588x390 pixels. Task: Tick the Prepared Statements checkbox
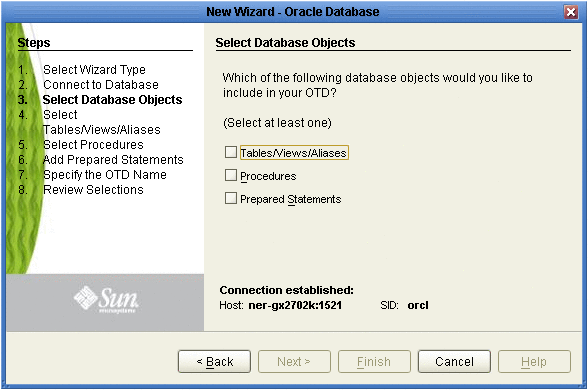coord(231,198)
